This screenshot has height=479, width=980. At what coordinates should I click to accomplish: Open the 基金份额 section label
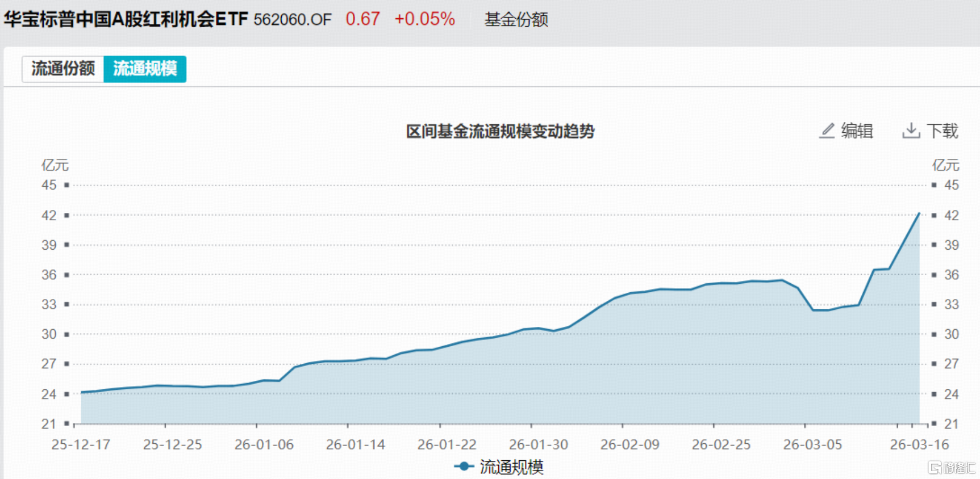point(516,20)
